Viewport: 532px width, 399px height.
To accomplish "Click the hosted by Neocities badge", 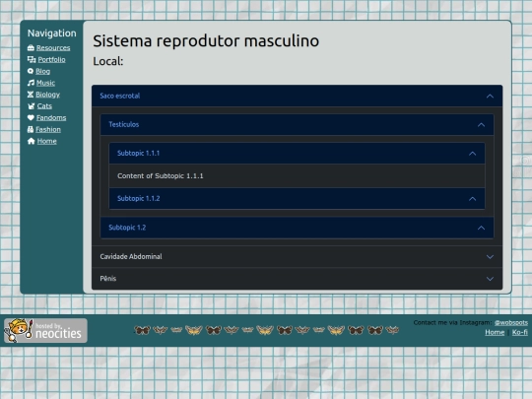I will pos(45,330).
